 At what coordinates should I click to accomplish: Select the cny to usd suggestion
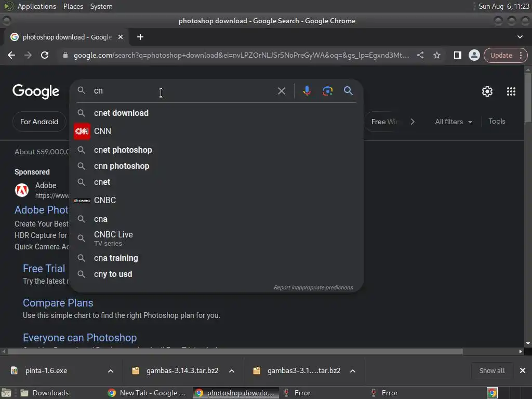pyautogui.click(x=217, y=274)
